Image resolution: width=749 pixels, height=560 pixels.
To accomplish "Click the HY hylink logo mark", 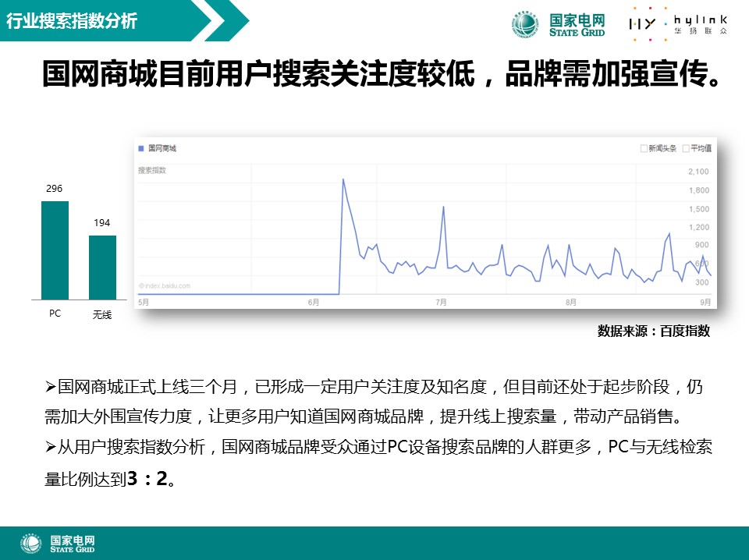I will [642, 23].
